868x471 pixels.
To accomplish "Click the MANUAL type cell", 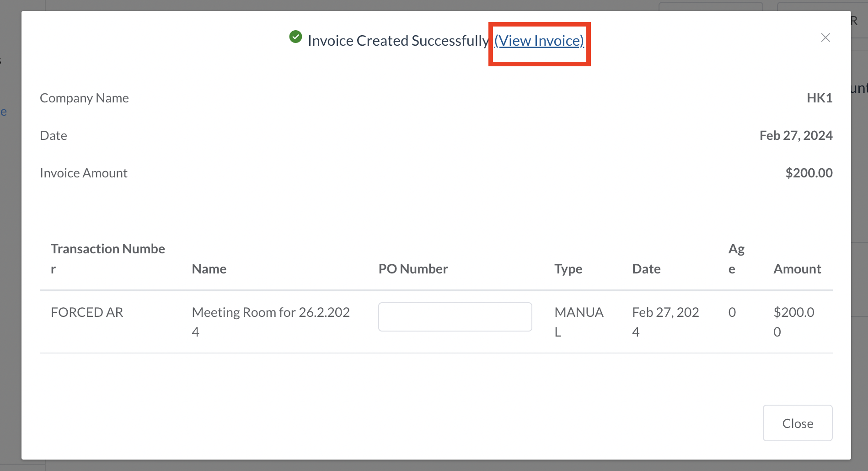I will coord(579,321).
